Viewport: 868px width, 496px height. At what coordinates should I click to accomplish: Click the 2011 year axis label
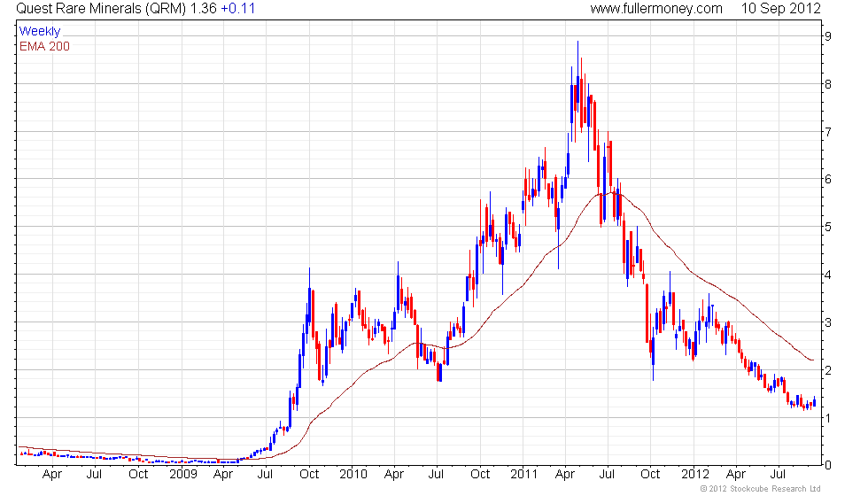(523, 474)
